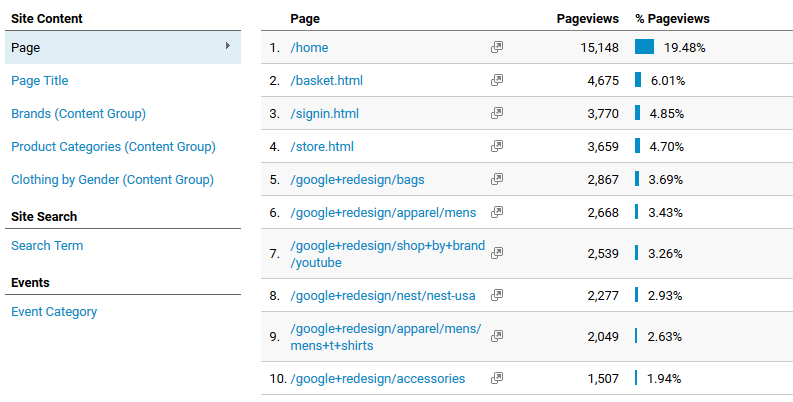Click the 19.48% pageviews bar for /home

[644, 47]
